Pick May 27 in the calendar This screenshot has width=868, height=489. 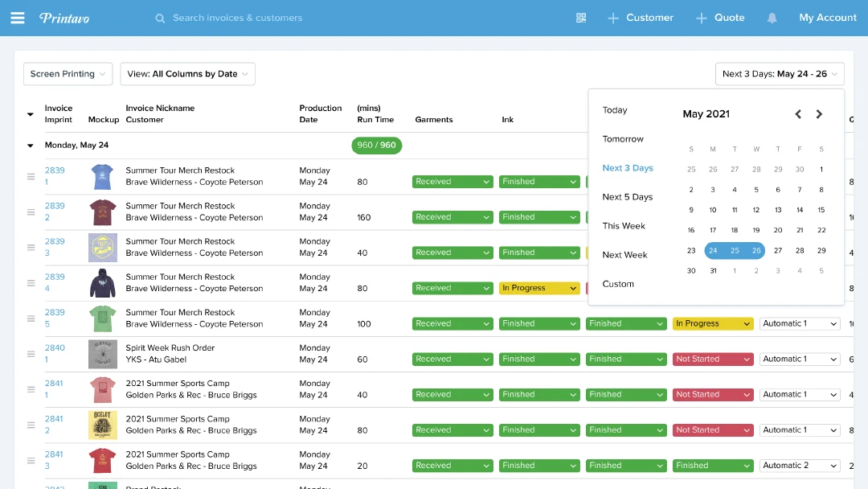point(778,250)
